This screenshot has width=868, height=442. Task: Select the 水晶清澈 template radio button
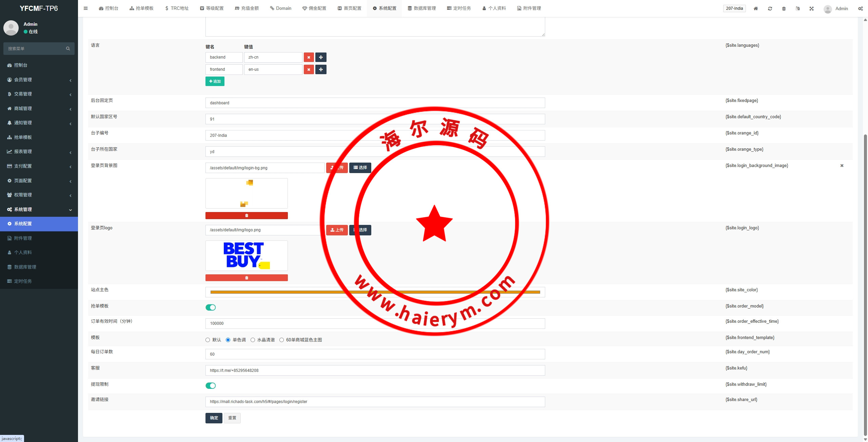[253, 340]
